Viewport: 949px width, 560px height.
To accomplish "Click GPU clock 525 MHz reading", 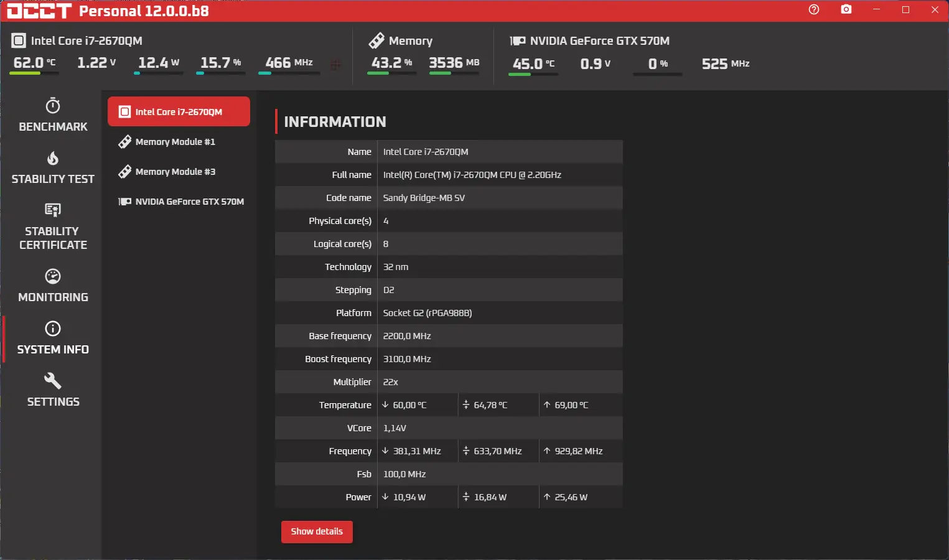I will (726, 63).
